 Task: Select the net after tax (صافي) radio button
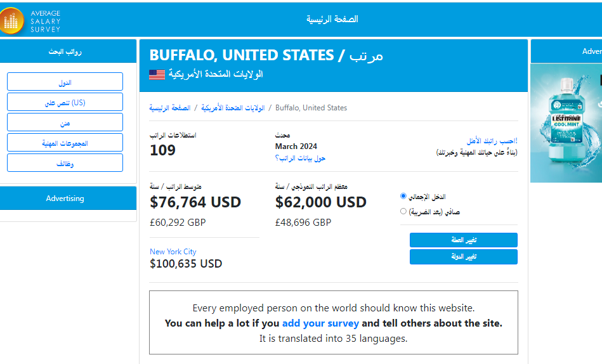pyautogui.click(x=403, y=211)
